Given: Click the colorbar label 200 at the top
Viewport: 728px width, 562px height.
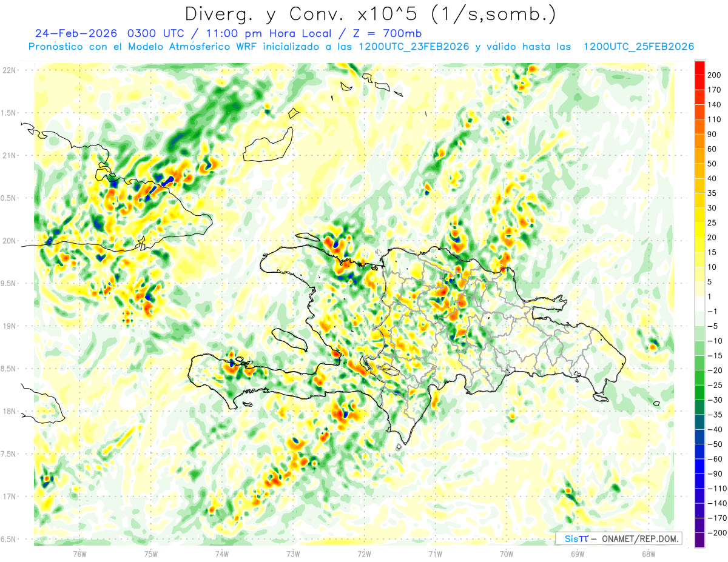Looking at the screenshot, I should (715, 75).
